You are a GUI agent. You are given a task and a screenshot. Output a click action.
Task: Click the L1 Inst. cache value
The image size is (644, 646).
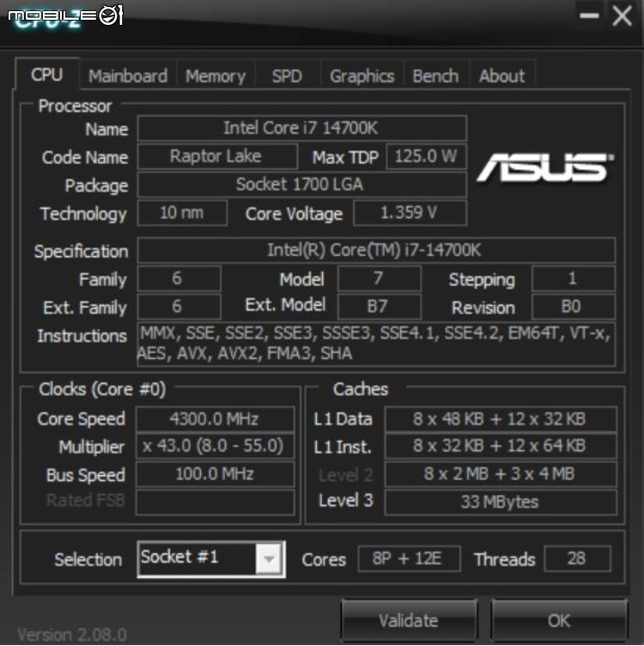(x=501, y=446)
